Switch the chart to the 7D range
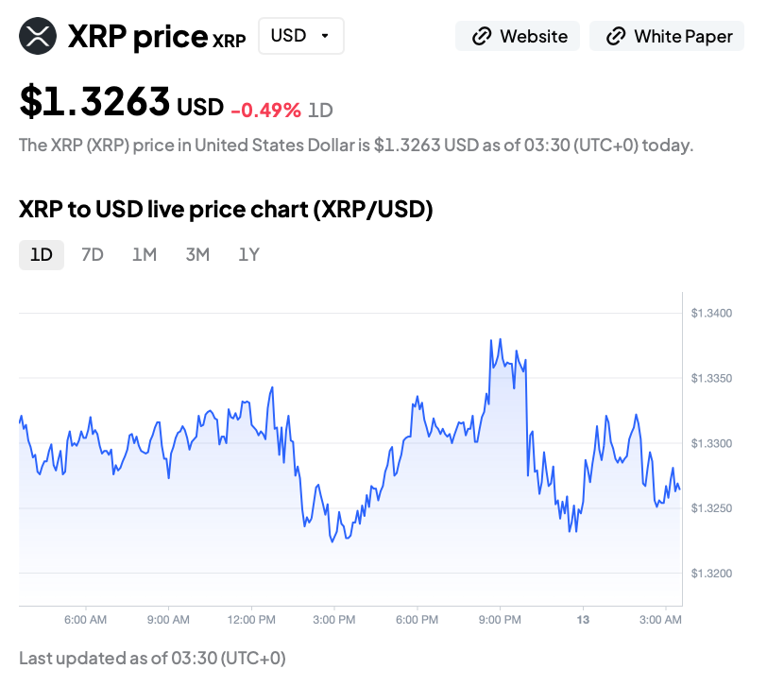 [93, 254]
